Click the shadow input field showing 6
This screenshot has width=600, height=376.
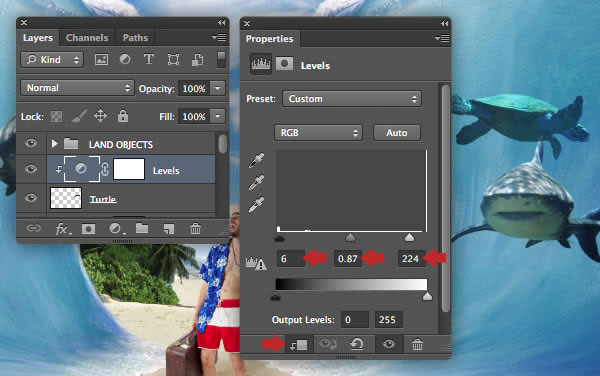(291, 259)
